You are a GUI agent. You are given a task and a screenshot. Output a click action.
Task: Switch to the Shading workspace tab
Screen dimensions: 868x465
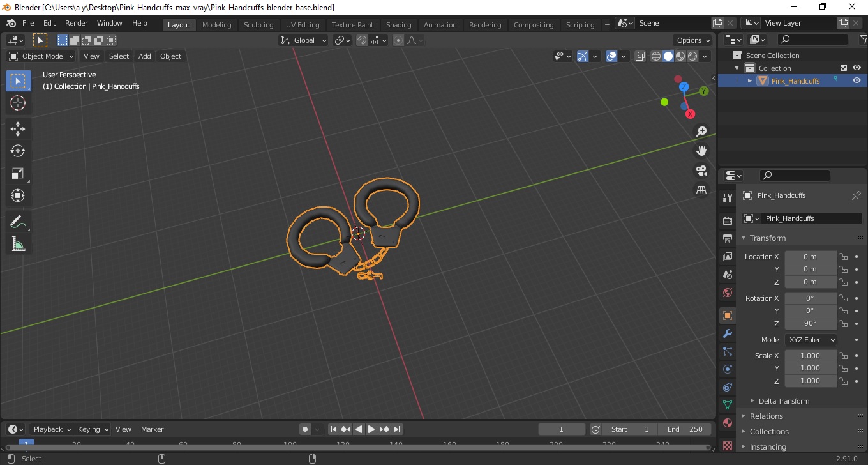[x=399, y=25]
